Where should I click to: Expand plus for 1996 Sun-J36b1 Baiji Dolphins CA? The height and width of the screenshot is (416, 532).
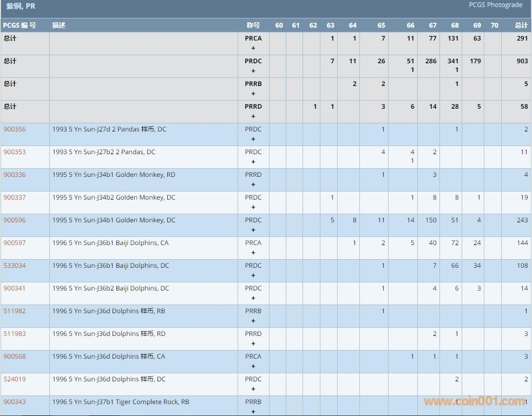(253, 253)
